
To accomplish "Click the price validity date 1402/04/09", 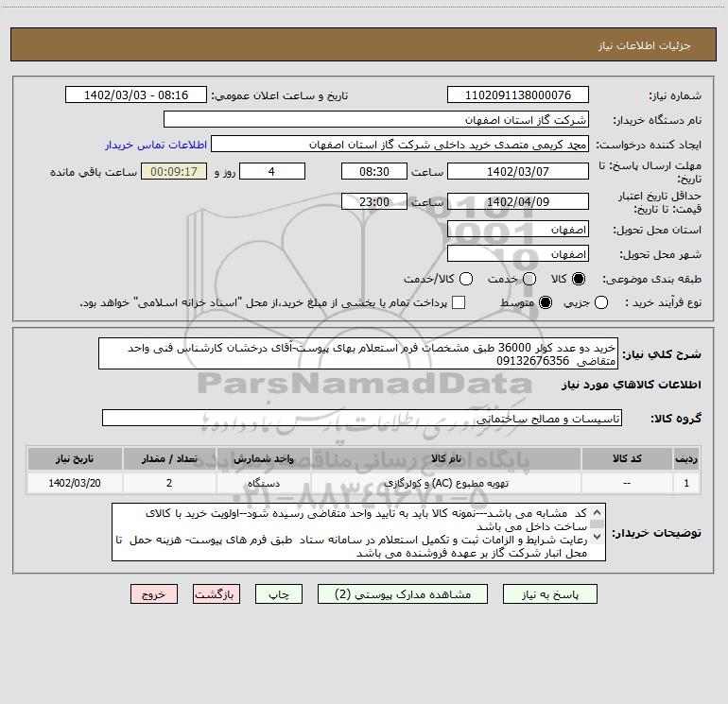I will click(518, 201).
